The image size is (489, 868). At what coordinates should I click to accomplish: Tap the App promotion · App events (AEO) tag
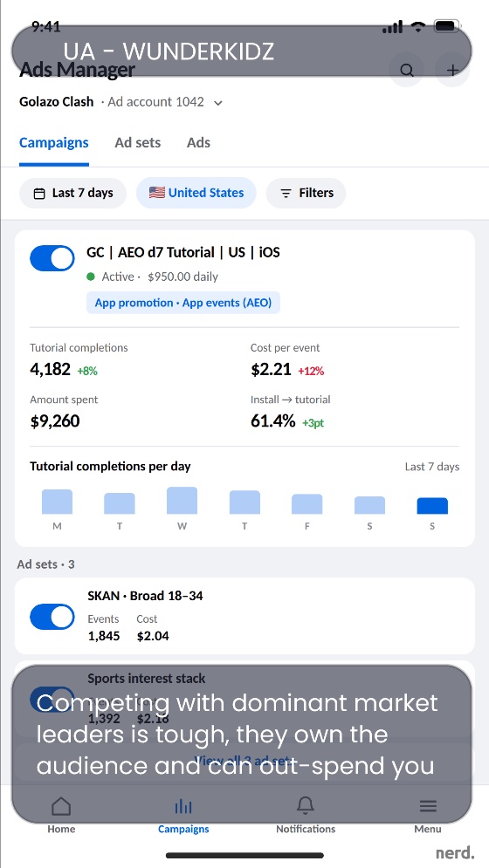click(x=183, y=303)
